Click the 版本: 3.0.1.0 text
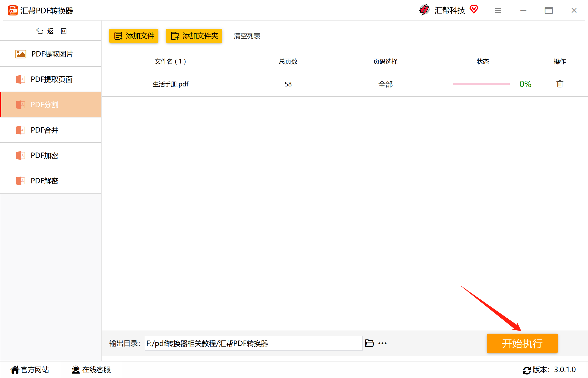The image size is (588, 378). pyautogui.click(x=554, y=370)
